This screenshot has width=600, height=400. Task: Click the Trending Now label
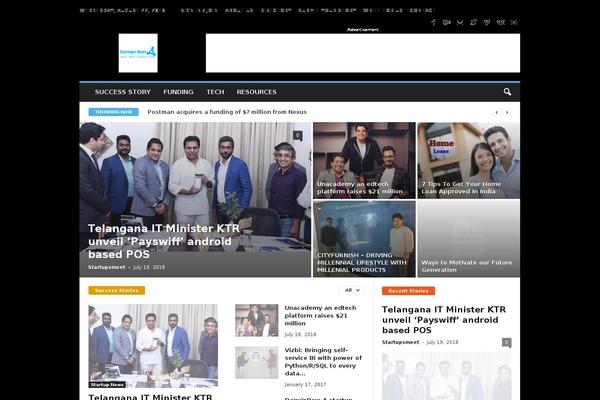pos(114,112)
